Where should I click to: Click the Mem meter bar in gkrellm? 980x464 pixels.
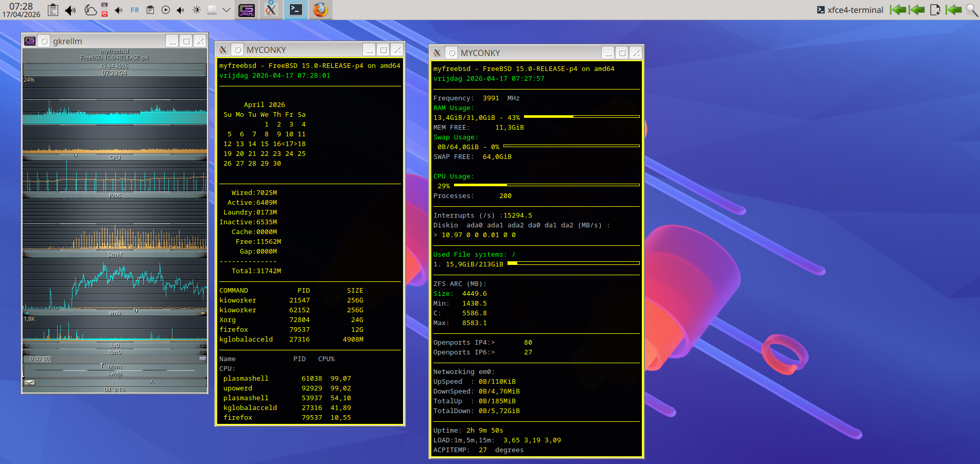(115, 367)
